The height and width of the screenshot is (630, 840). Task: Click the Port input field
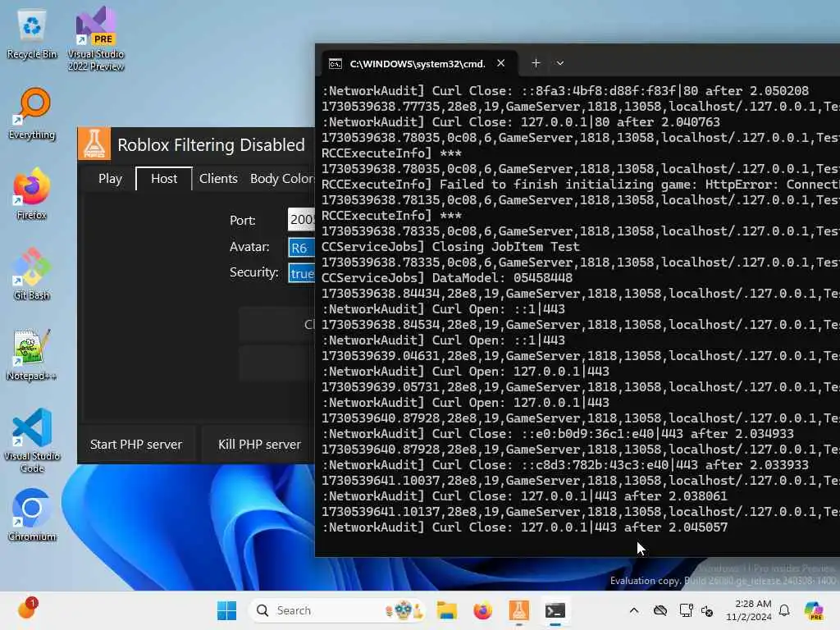coord(301,220)
